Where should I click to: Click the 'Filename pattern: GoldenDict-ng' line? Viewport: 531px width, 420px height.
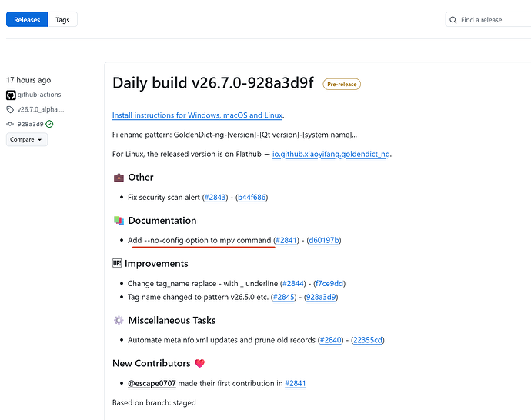(235, 135)
